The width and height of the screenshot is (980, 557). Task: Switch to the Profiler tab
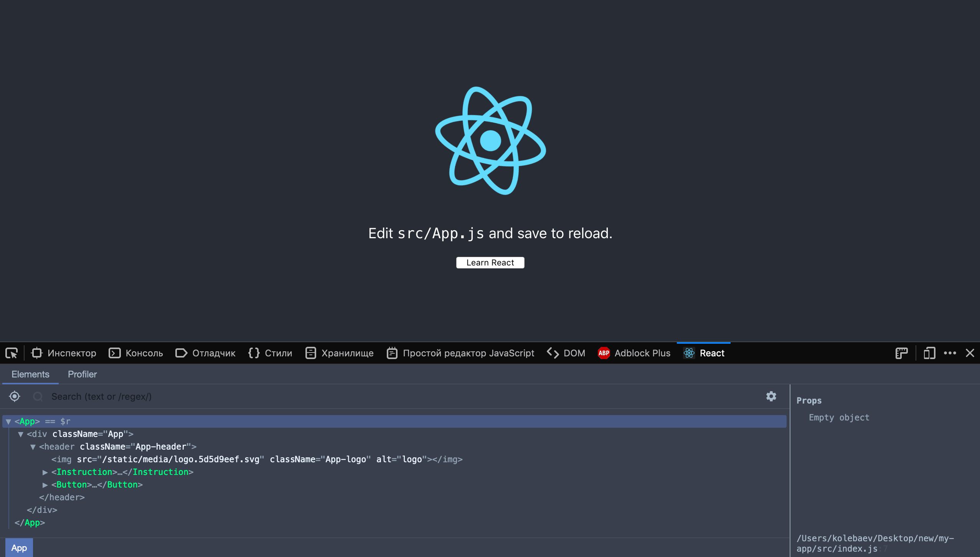[82, 374]
